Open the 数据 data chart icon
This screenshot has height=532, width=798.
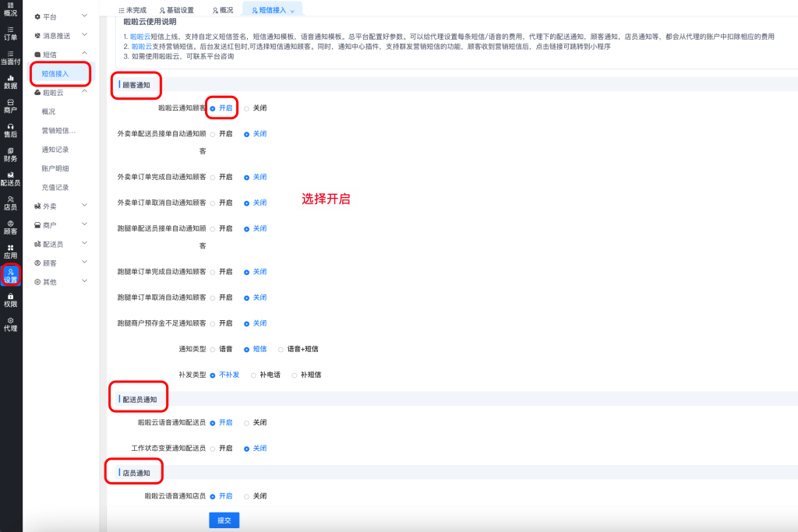[x=10, y=81]
